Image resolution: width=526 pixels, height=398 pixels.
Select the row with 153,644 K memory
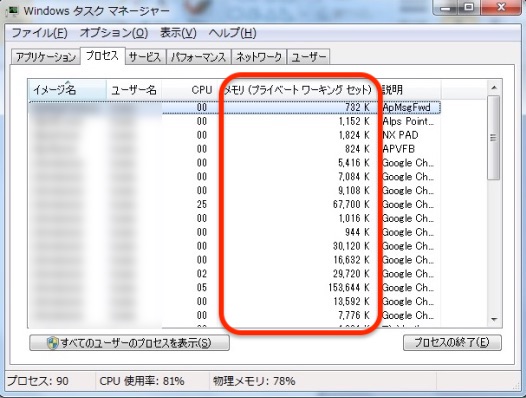pos(235,288)
